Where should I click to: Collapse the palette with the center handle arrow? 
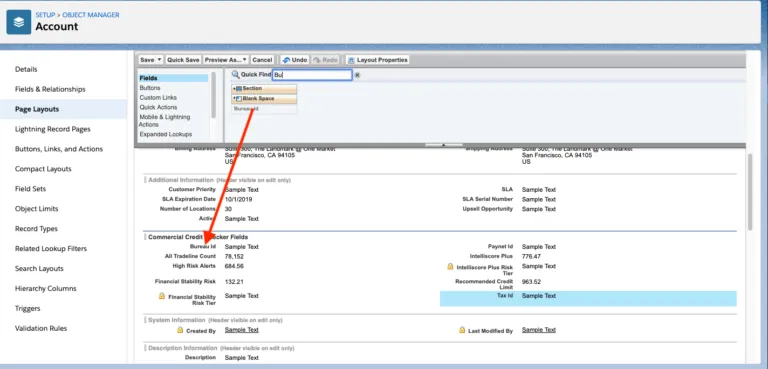pos(443,145)
